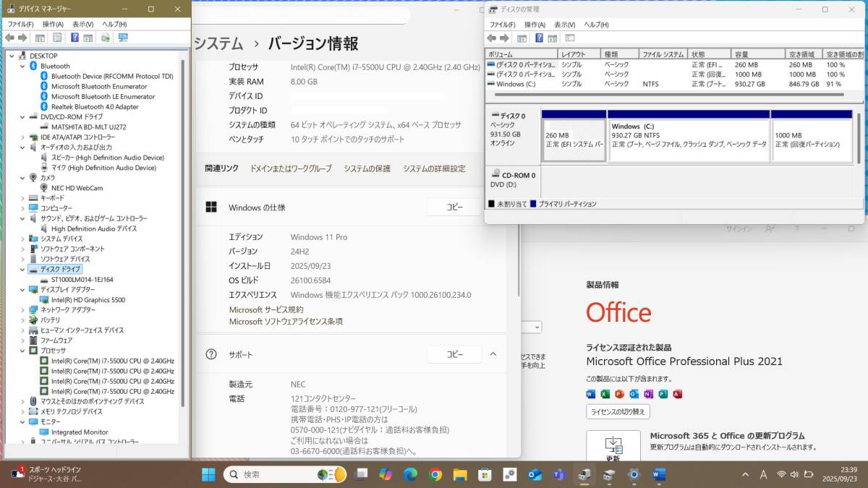Open Microsoft ソフトウェアライセンス条項 link

(286, 322)
